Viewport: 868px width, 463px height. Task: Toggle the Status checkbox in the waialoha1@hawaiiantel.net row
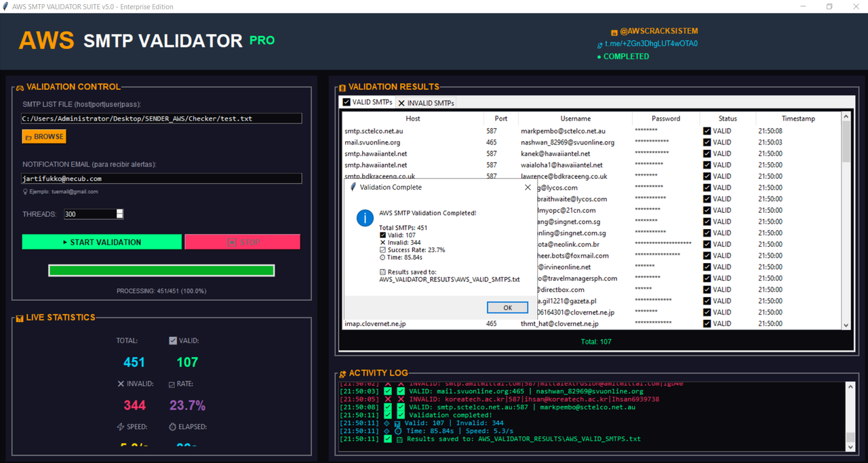click(707, 165)
